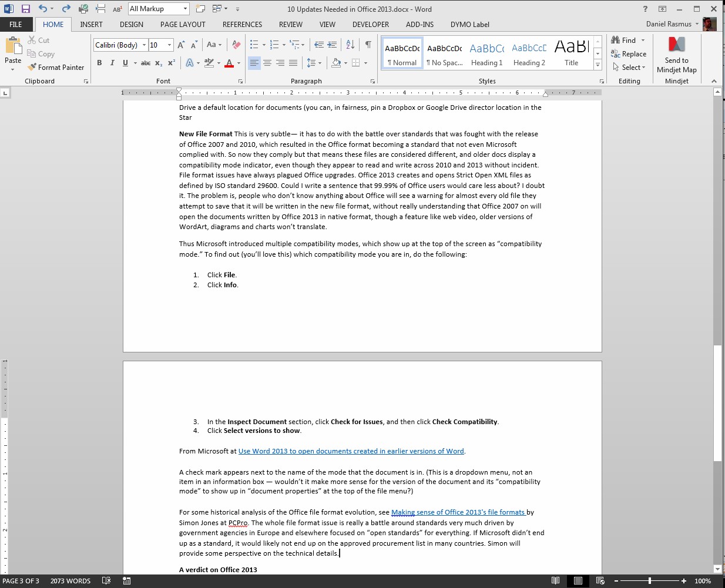This screenshot has width=725, height=588.
Task: Expand the Styles gallery with the More arrow
Action: (x=598, y=65)
